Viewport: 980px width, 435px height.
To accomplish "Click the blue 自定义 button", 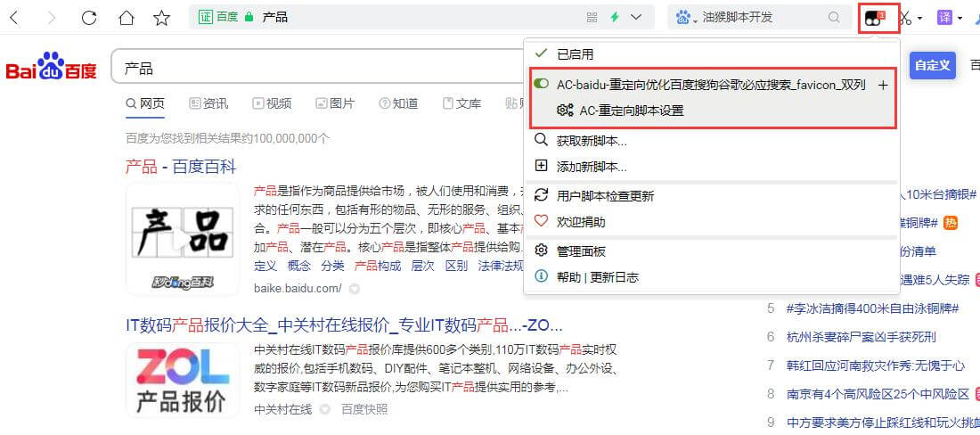I will 933,66.
